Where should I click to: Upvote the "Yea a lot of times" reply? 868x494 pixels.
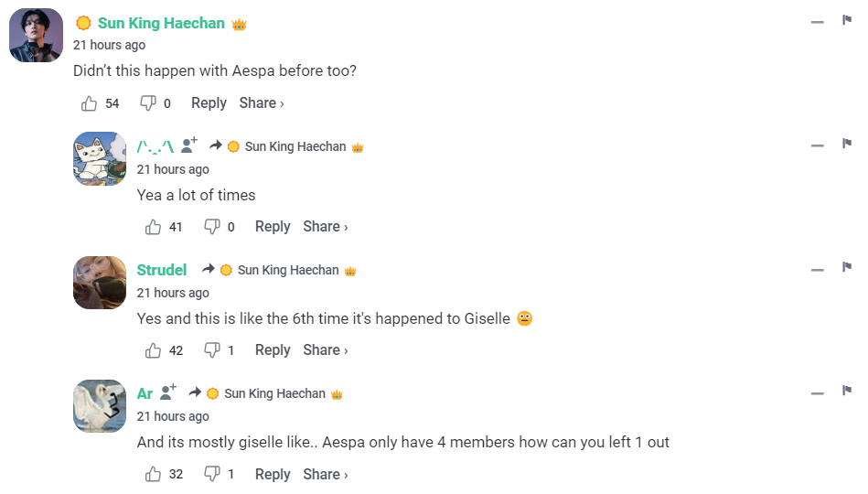[x=153, y=227]
